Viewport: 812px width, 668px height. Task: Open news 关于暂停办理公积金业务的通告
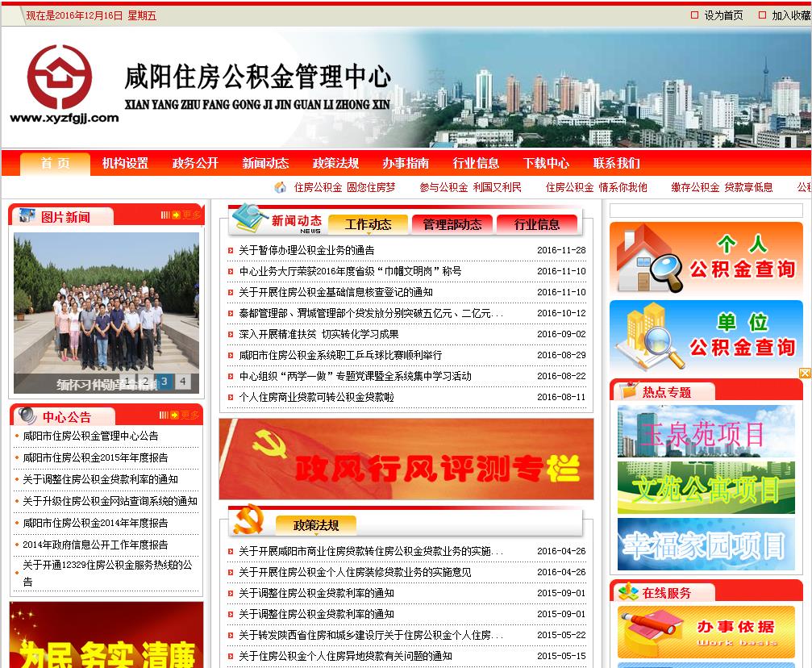pos(306,250)
